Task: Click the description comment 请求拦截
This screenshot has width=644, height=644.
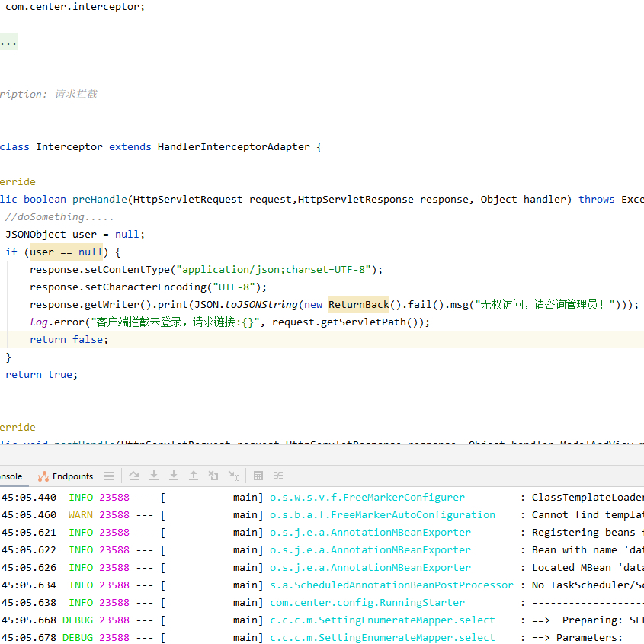Action: click(x=76, y=94)
